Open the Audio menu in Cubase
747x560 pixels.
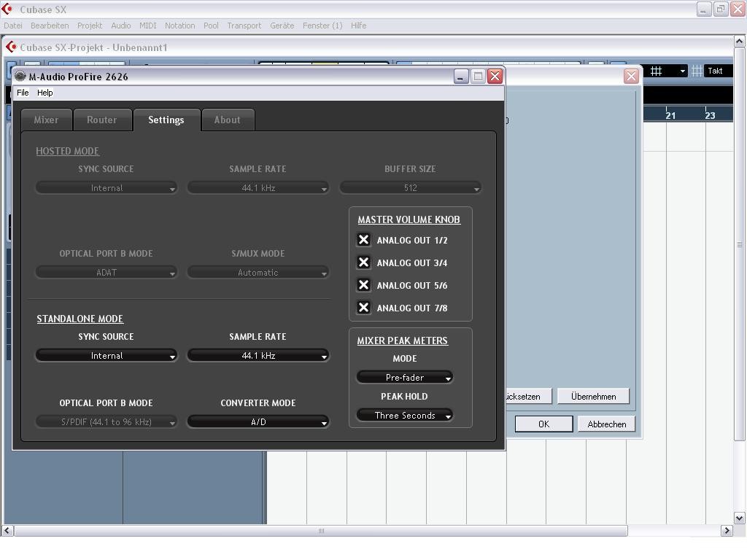(x=120, y=26)
